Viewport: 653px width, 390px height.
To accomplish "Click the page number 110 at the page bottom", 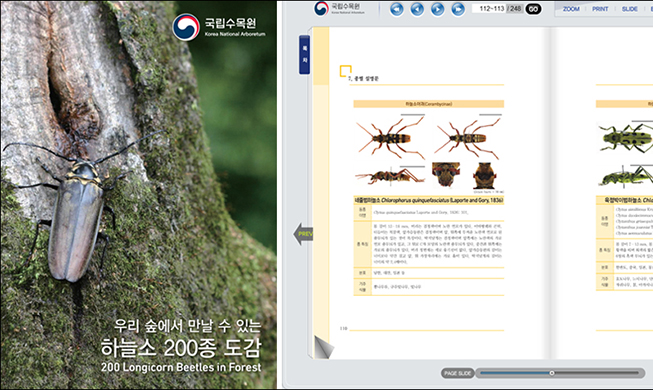I will coord(343,328).
